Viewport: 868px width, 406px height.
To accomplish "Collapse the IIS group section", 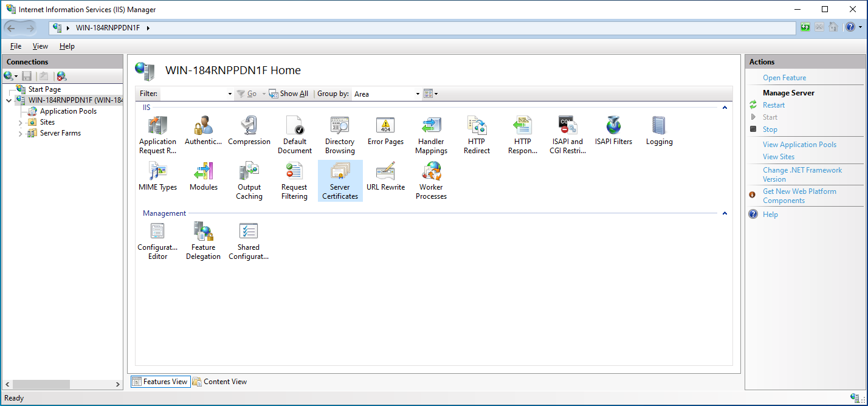I will [x=725, y=108].
